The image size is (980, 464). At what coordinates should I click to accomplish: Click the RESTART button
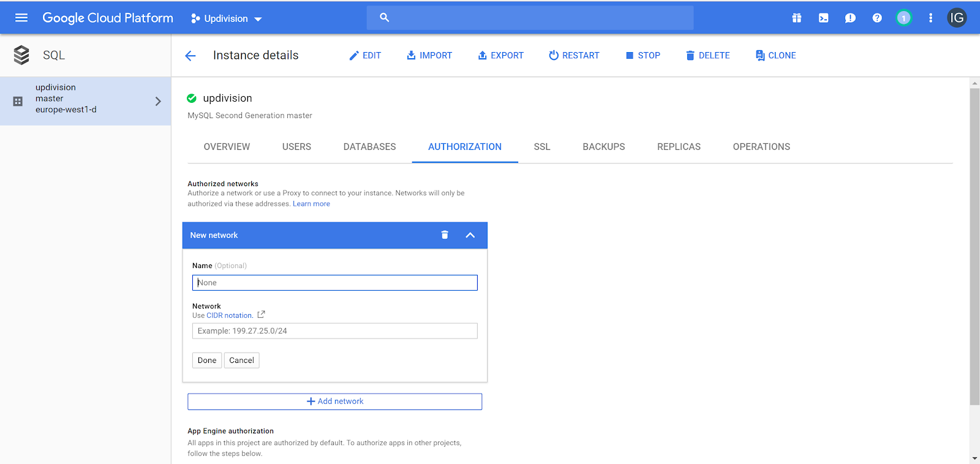[574, 55]
